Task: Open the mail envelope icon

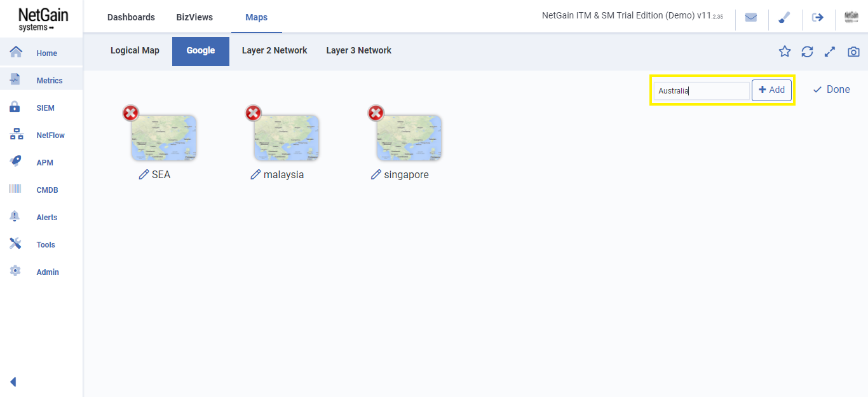Action: tap(751, 17)
